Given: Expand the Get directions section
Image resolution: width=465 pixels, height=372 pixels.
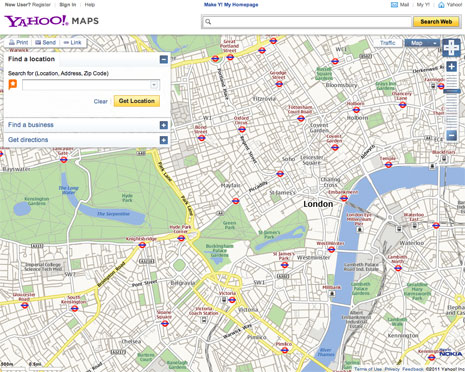Looking at the screenshot, I should (164, 140).
